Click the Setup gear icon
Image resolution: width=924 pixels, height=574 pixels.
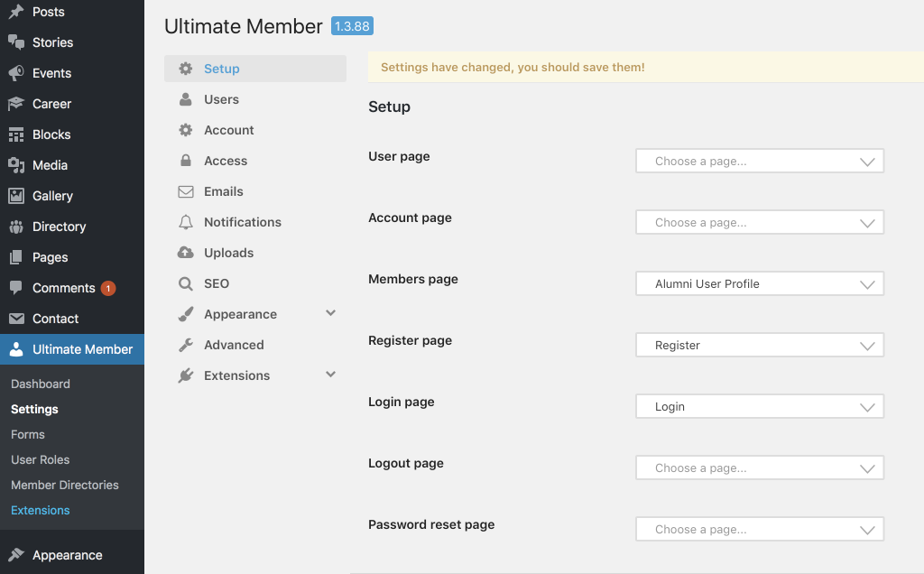pyautogui.click(x=186, y=69)
